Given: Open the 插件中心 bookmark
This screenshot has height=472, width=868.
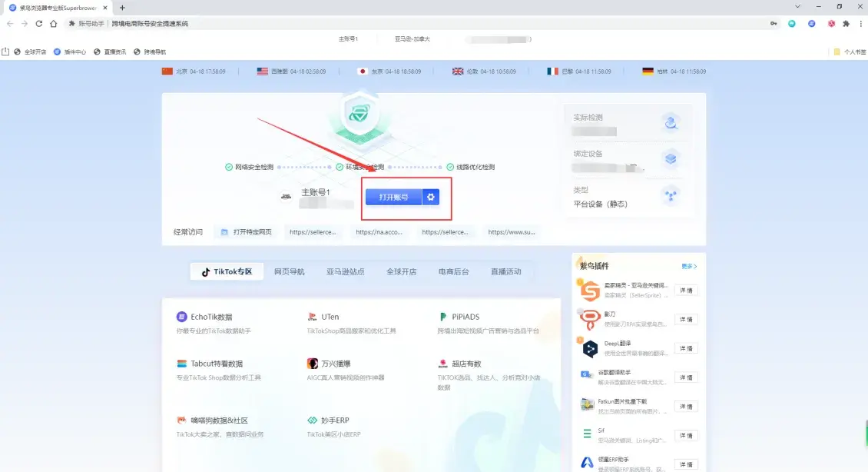Looking at the screenshot, I should click(x=70, y=52).
